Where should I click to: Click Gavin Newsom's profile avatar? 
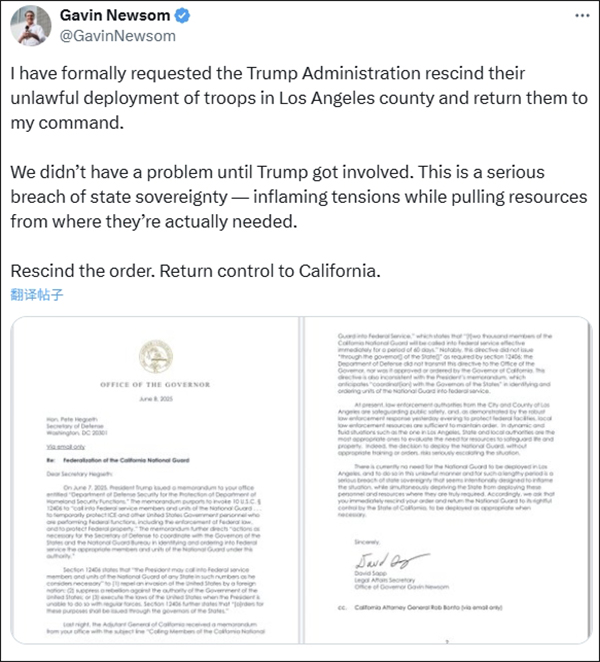tap(30, 25)
